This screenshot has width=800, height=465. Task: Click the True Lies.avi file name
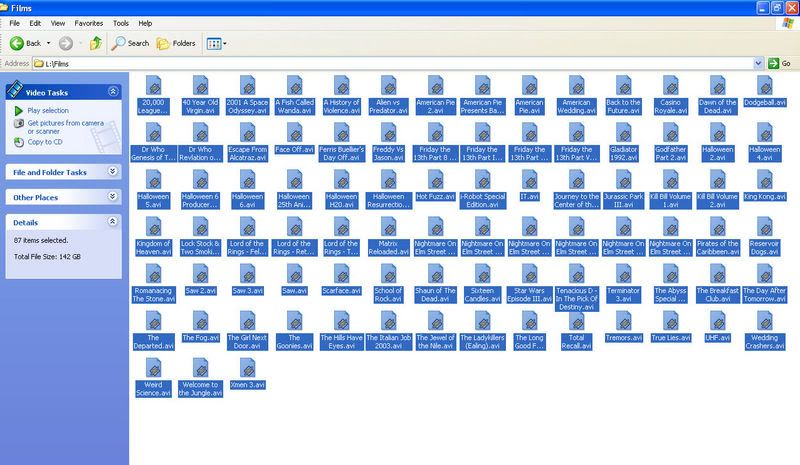[670, 338]
